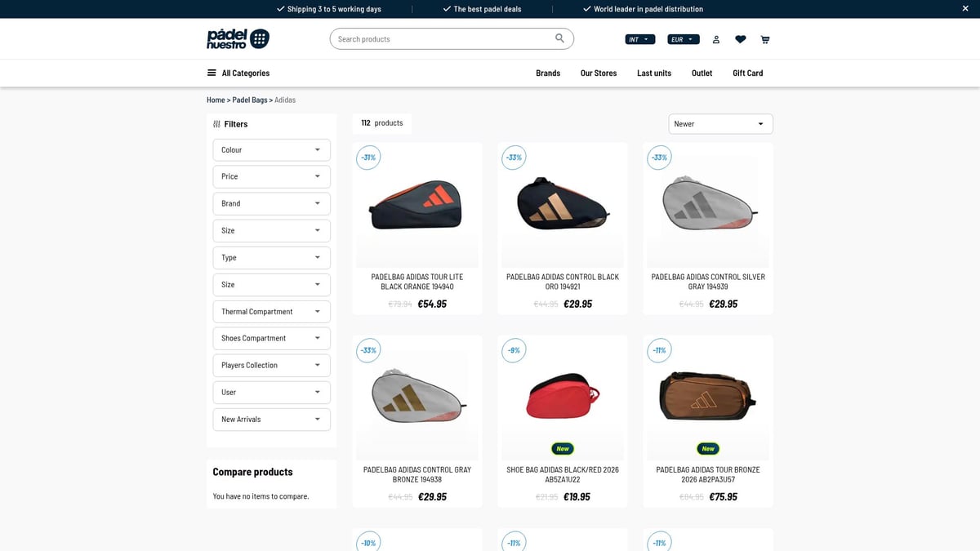The image size is (980, 551).
Task: Go to Padel Bags breadcrumb link
Action: point(250,100)
